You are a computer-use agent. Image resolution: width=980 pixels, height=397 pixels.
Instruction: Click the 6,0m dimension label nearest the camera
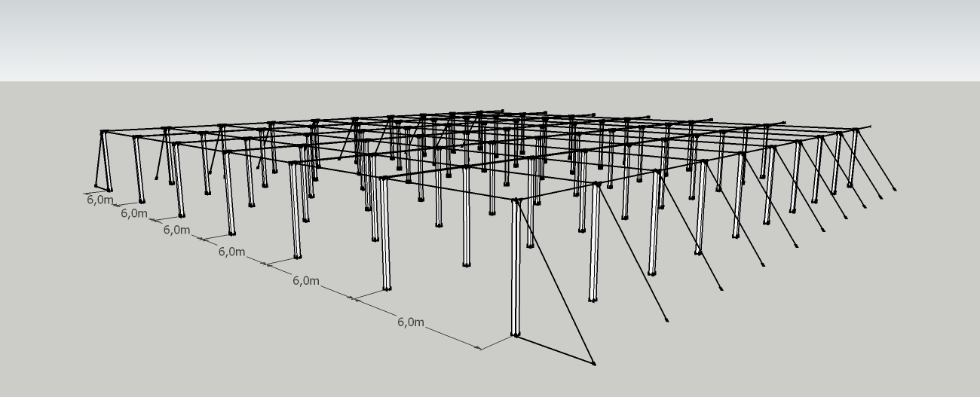pyautogui.click(x=410, y=322)
